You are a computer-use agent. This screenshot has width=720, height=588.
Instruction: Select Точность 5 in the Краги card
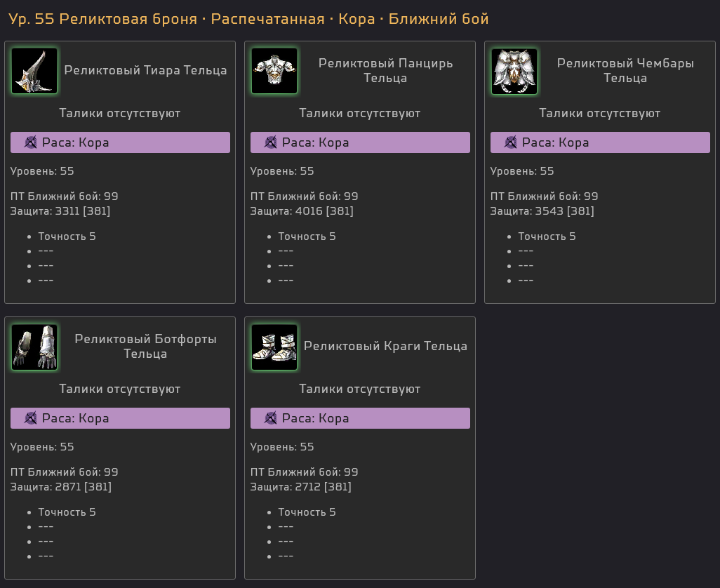(x=307, y=512)
